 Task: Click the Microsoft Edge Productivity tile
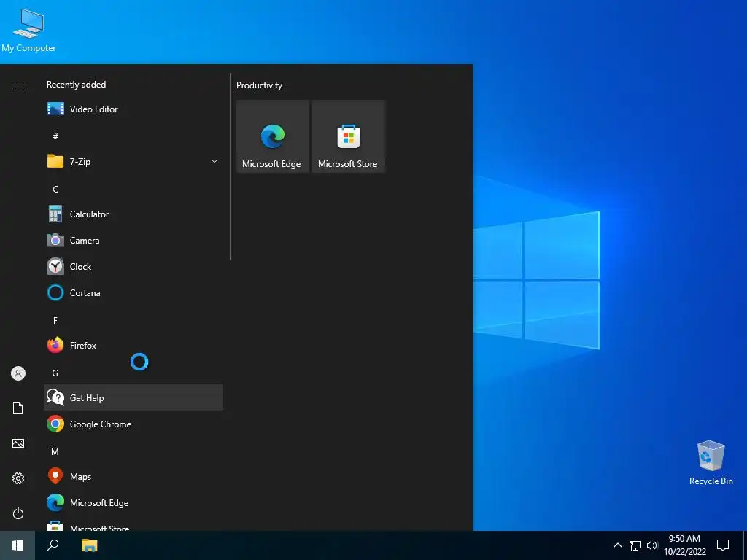click(x=273, y=136)
